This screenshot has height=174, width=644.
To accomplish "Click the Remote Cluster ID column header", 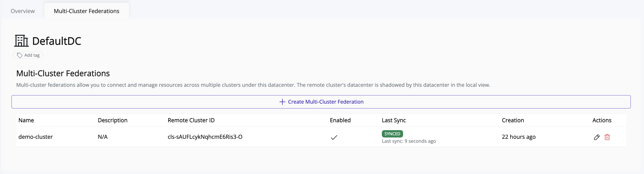I will (191, 120).
